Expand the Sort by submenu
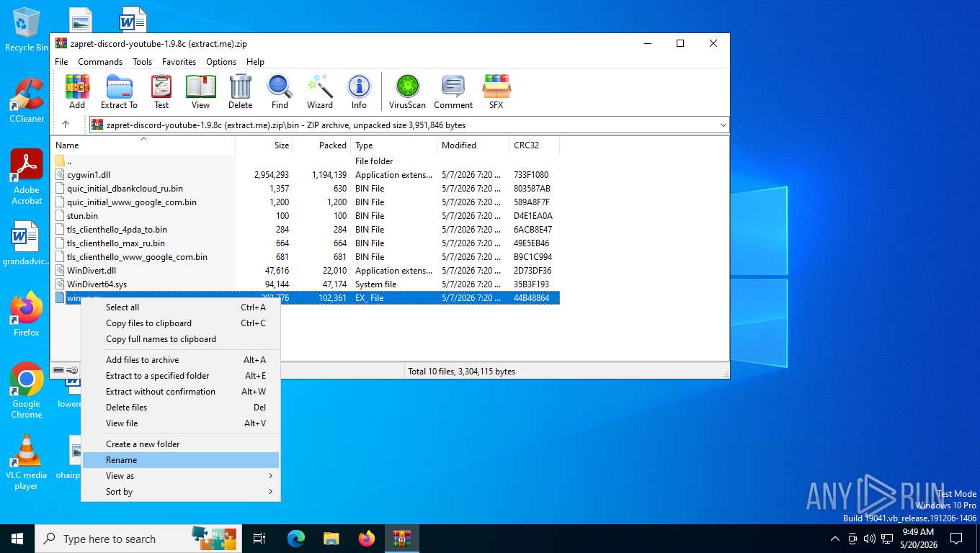Screen dimensions: 980x553 [181, 492]
